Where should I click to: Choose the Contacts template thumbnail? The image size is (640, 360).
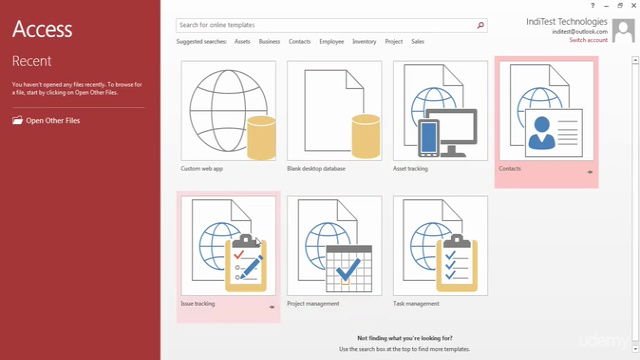547,111
